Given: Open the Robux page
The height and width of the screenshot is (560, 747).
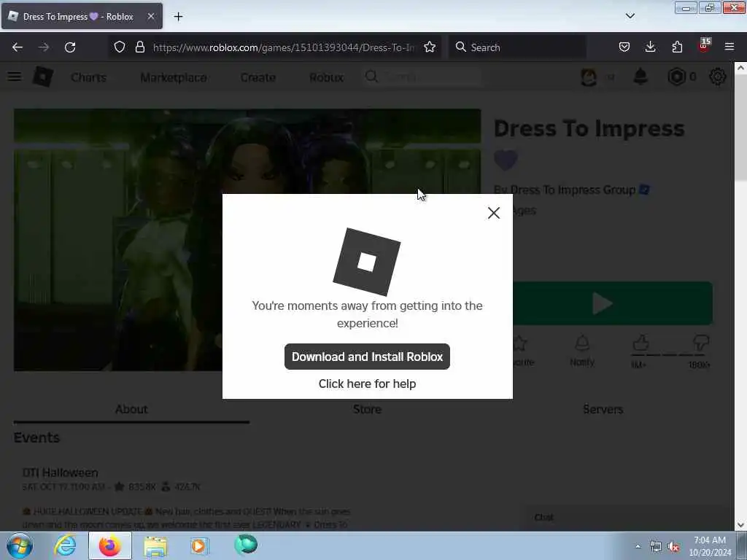Looking at the screenshot, I should (326, 77).
